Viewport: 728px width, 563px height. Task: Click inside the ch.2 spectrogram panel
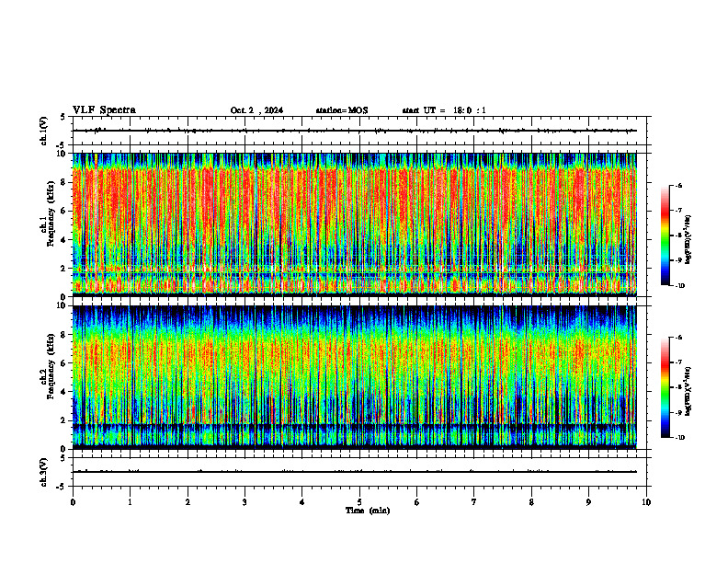pos(355,377)
